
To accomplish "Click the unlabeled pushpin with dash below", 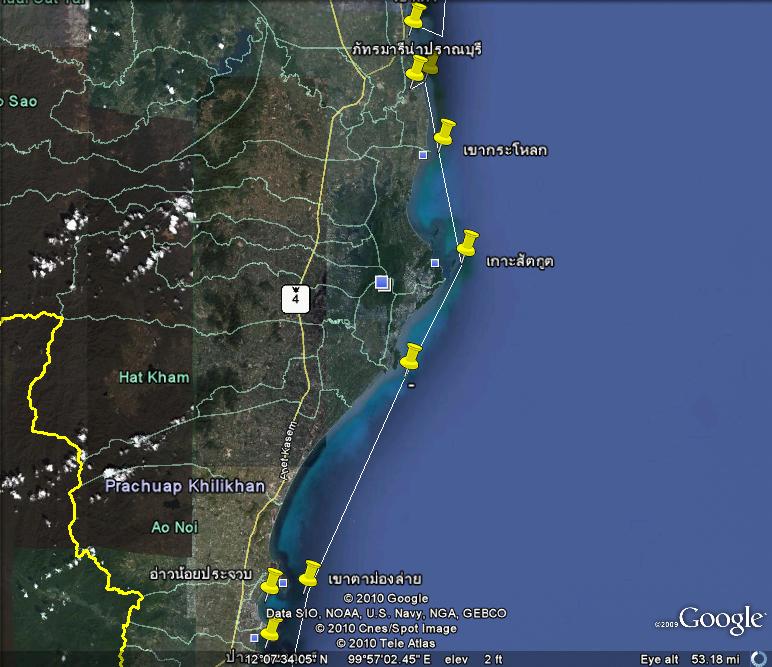I will tap(410, 357).
